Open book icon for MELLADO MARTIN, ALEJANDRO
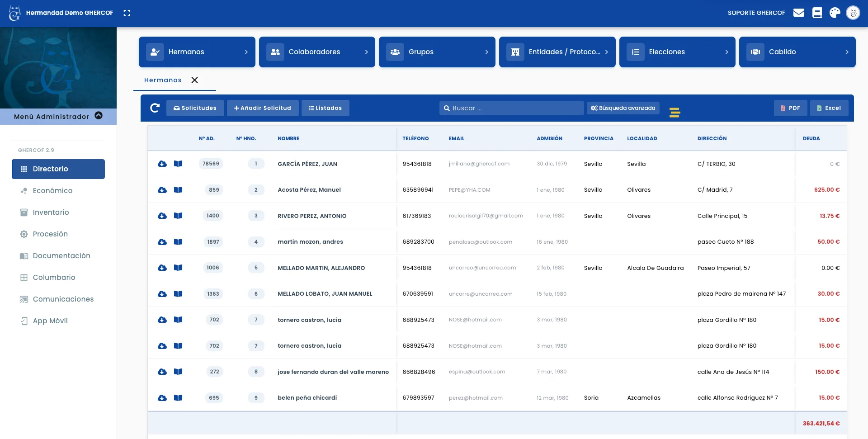 point(178,268)
